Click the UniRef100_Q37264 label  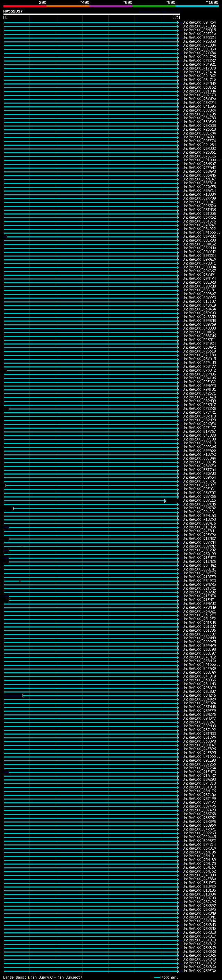(199, 768)
